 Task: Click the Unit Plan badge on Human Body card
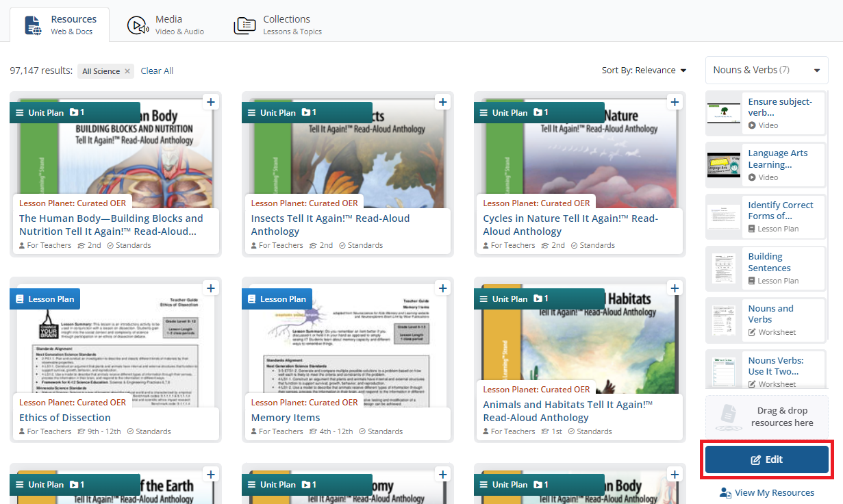(x=75, y=112)
